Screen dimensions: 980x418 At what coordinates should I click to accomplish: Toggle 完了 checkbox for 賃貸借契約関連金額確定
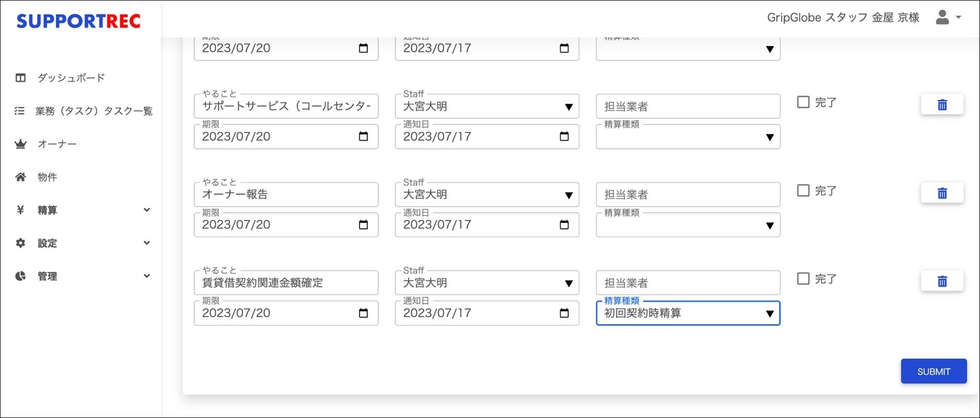(803, 279)
